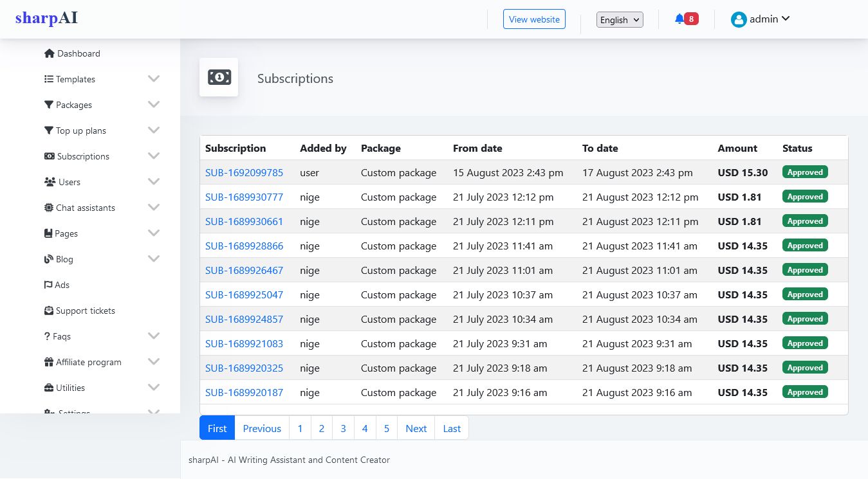Expand the Packages menu chevron
The image size is (868, 479).
(154, 104)
